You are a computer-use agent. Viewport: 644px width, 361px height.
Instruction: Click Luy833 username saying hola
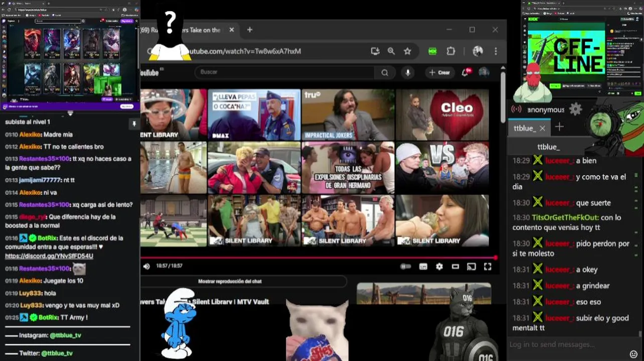point(30,293)
